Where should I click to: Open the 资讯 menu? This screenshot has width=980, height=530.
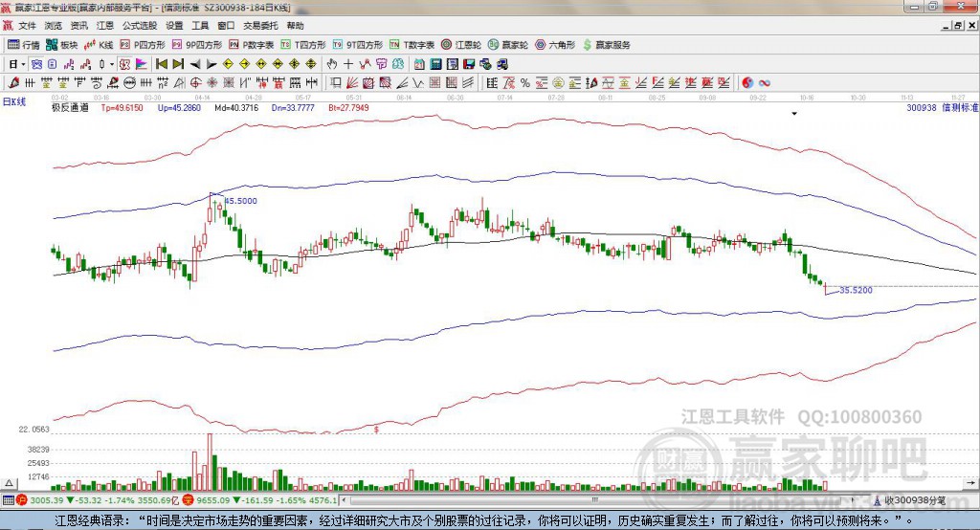pyautogui.click(x=78, y=26)
